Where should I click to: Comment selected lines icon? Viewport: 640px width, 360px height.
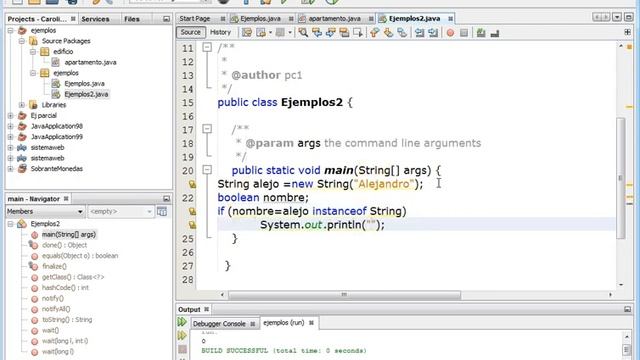tap(481, 33)
